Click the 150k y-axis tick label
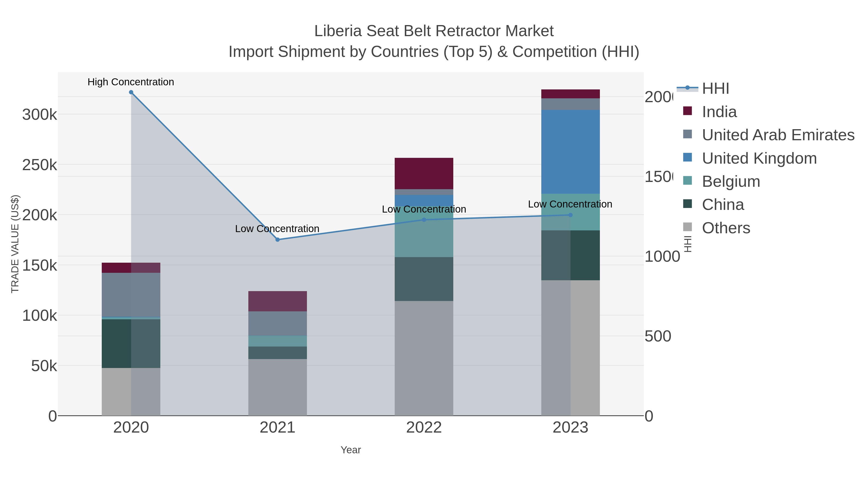This screenshot has height=488, width=868. point(40,265)
